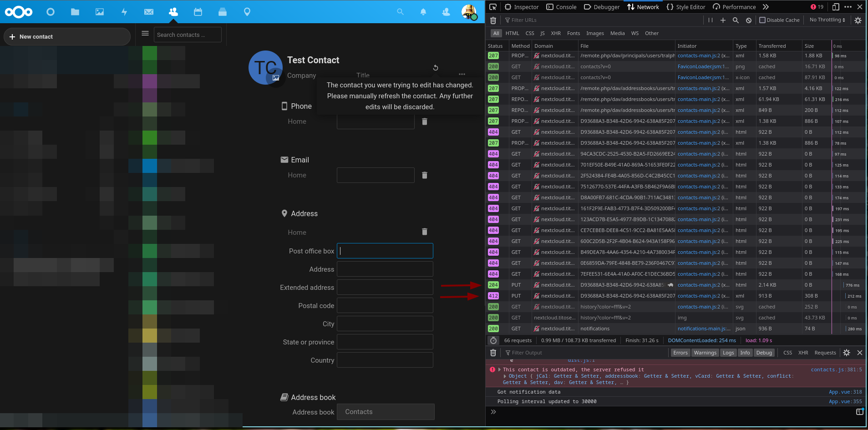Open the Deck app icon
Screen dimensions: 868x430
click(223, 12)
